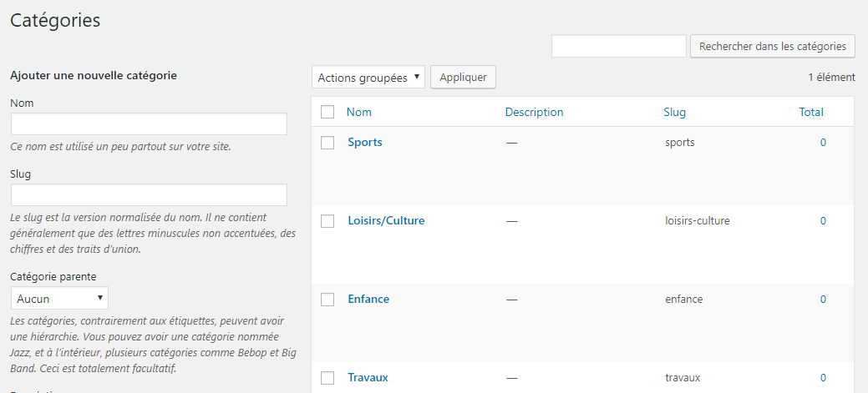
Task: Open the Actions groupées dropdown
Action: 368,78
